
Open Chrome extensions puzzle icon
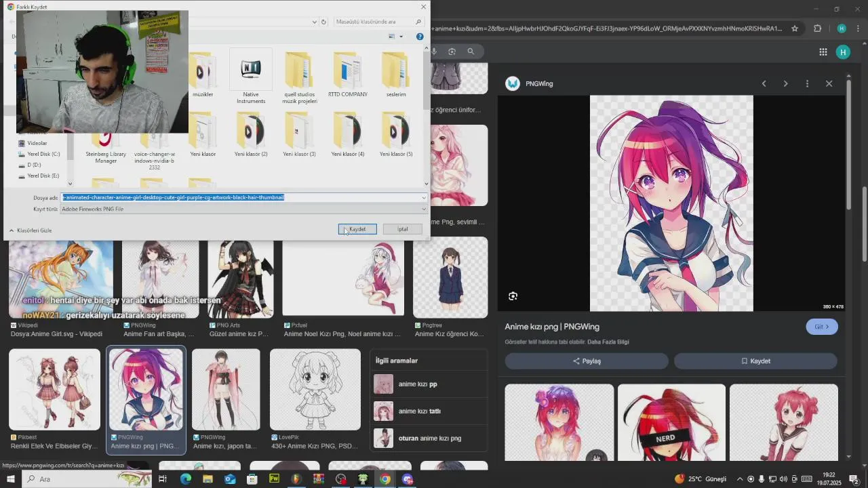817,28
